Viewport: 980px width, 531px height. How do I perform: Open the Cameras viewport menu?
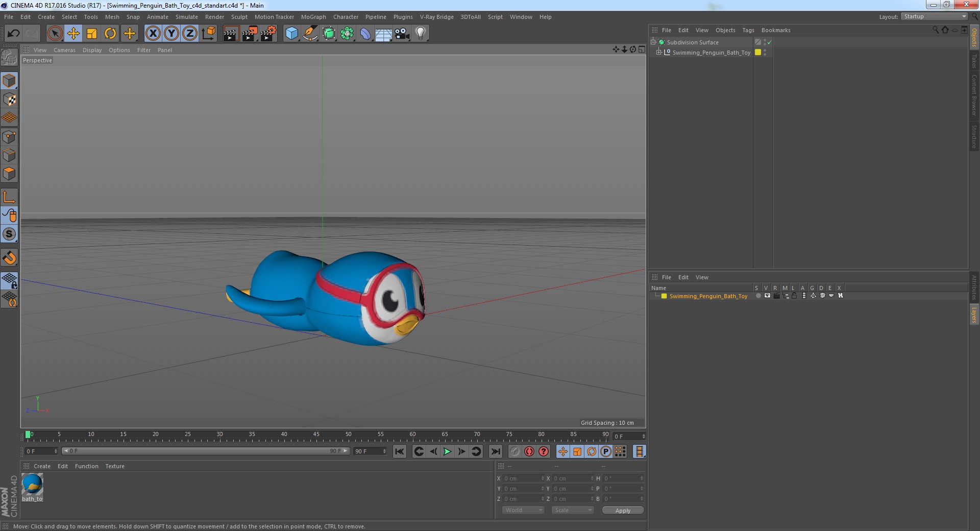coord(64,50)
